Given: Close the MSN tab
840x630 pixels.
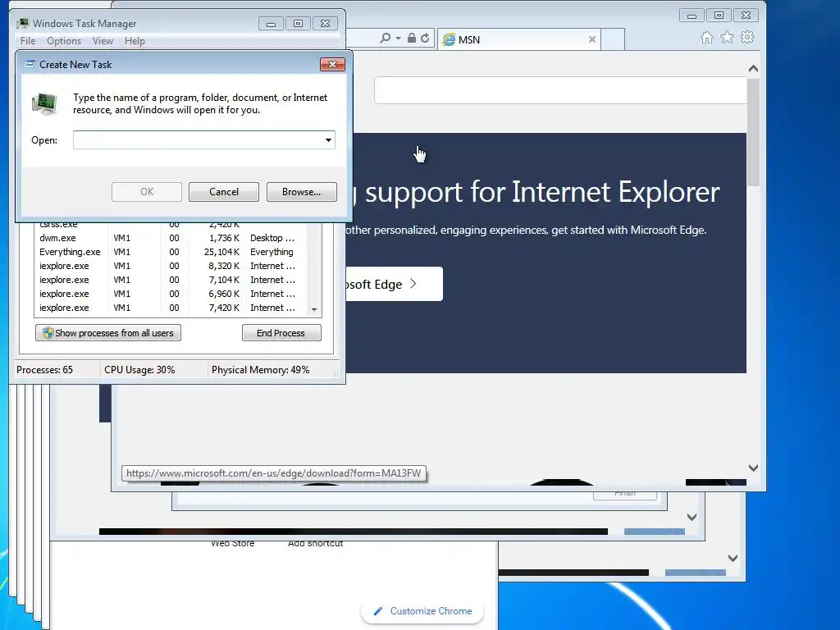Looking at the screenshot, I should click(592, 39).
